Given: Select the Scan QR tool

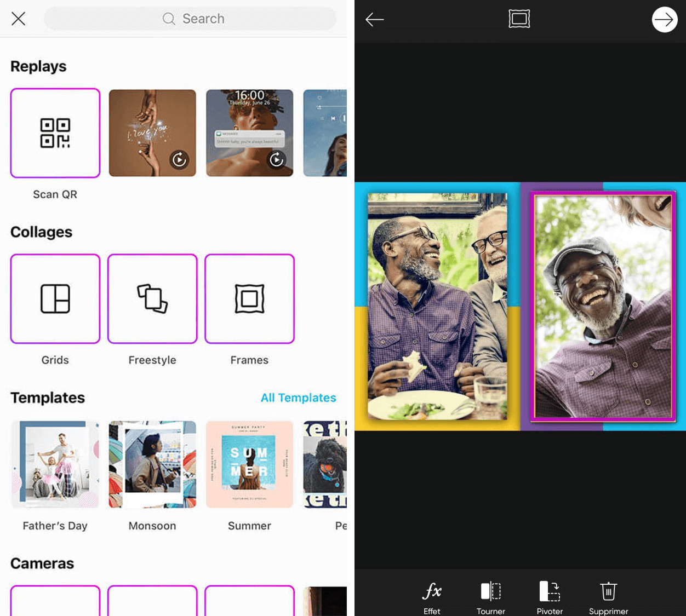Looking at the screenshot, I should point(55,133).
